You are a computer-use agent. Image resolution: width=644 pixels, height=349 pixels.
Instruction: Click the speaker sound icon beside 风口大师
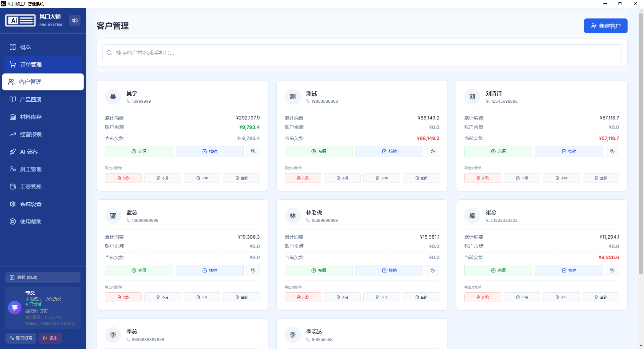coord(75,20)
